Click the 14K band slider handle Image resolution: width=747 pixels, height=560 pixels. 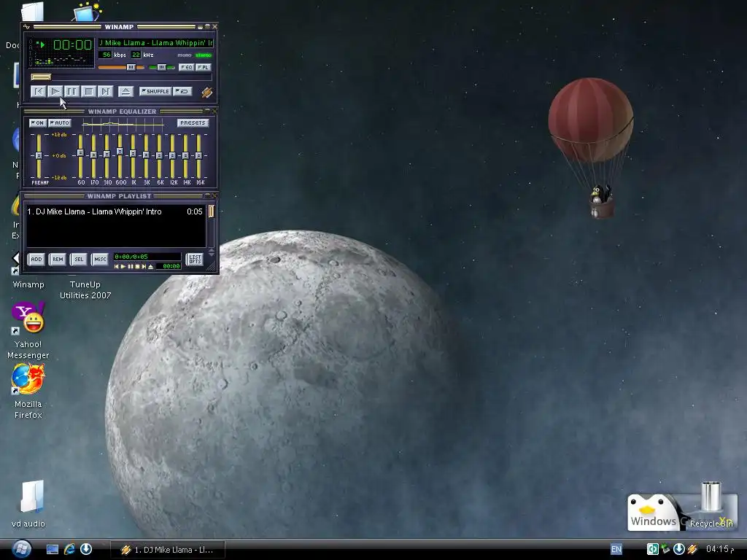coord(185,156)
